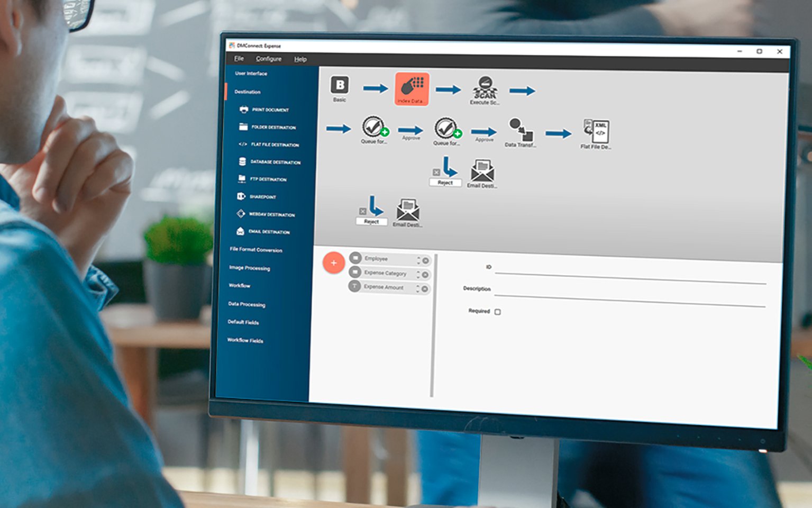The height and width of the screenshot is (508, 812).
Task: Add a new field with the orange plus button
Action: click(334, 262)
